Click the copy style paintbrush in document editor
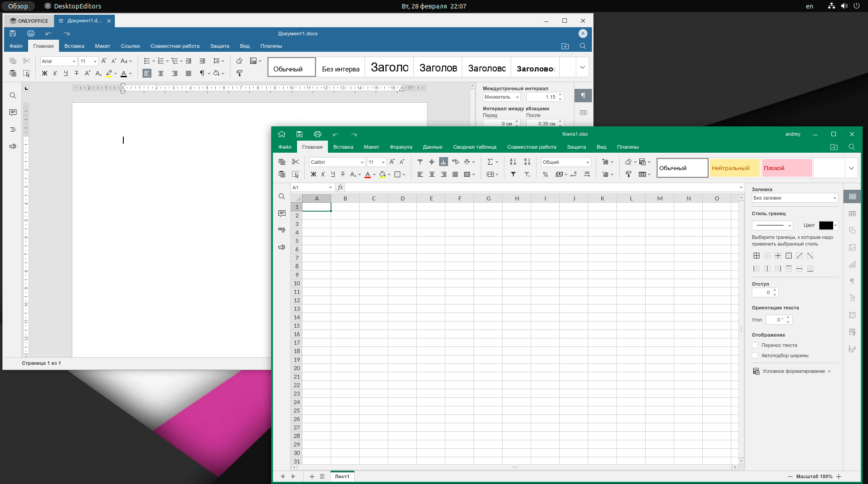 [239, 73]
